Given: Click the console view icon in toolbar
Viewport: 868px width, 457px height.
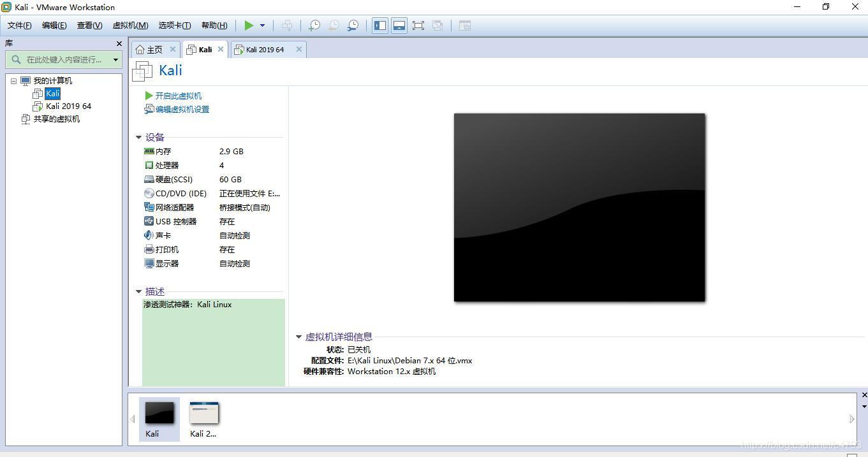Looking at the screenshot, I should pyautogui.click(x=465, y=25).
